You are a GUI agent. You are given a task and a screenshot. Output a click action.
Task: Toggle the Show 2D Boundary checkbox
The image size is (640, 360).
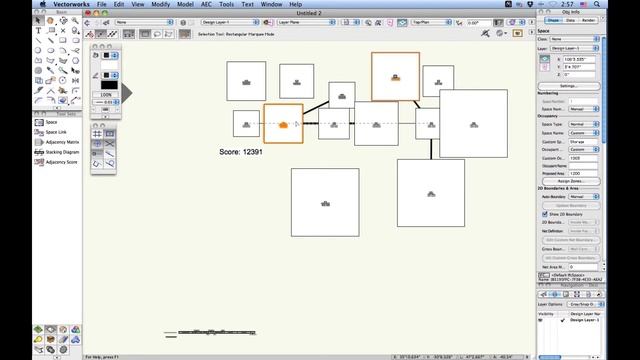pos(545,214)
